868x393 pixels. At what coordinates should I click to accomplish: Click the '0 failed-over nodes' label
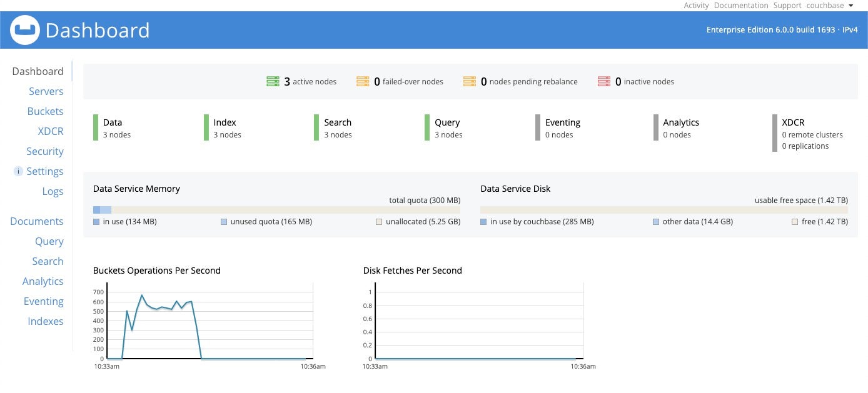click(409, 81)
